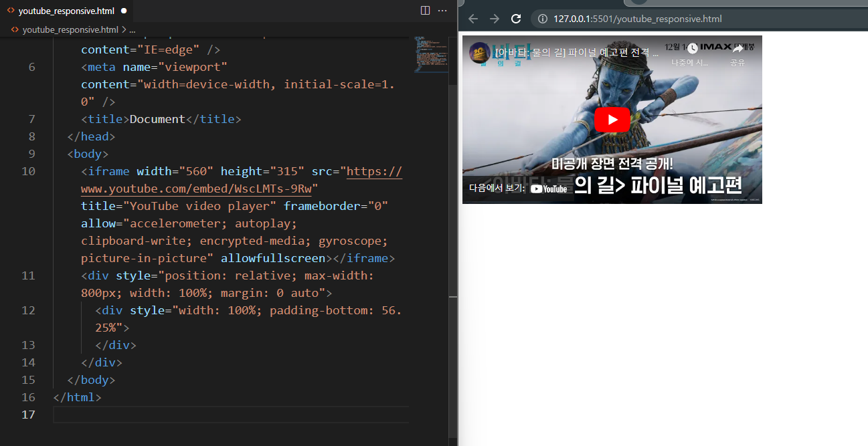This screenshot has height=446, width=868.
Task: Click the site info icon in address bar
Action: tap(543, 19)
